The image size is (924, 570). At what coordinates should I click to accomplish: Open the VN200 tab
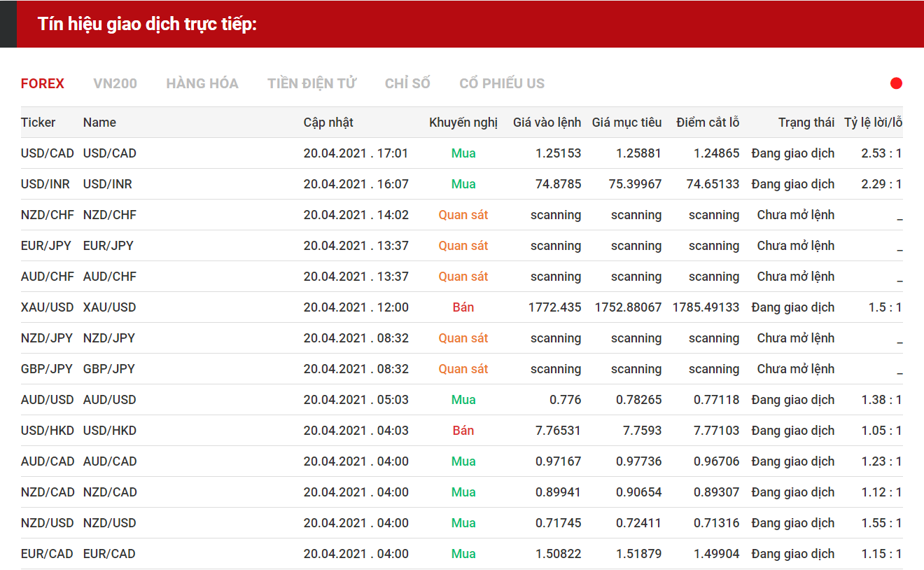[115, 83]
